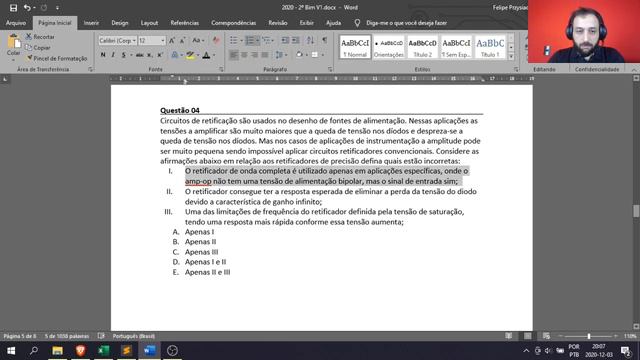This screenshot has height=360, width=640.
Task: Increase font size with grow font icon
Action: [172, 40]
